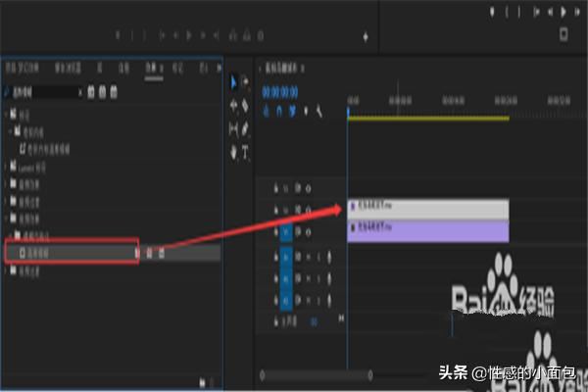Image resolution: width=588 pixels, height=392 pixels.
Task: Create new custom bin in Effects panel
Action: [203, 382]
